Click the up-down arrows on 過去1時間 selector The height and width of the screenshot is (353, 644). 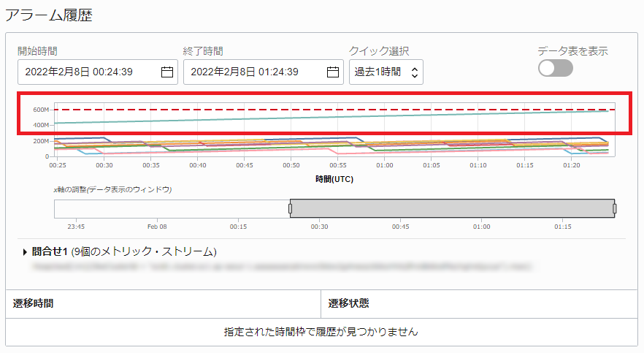(414, 72)
